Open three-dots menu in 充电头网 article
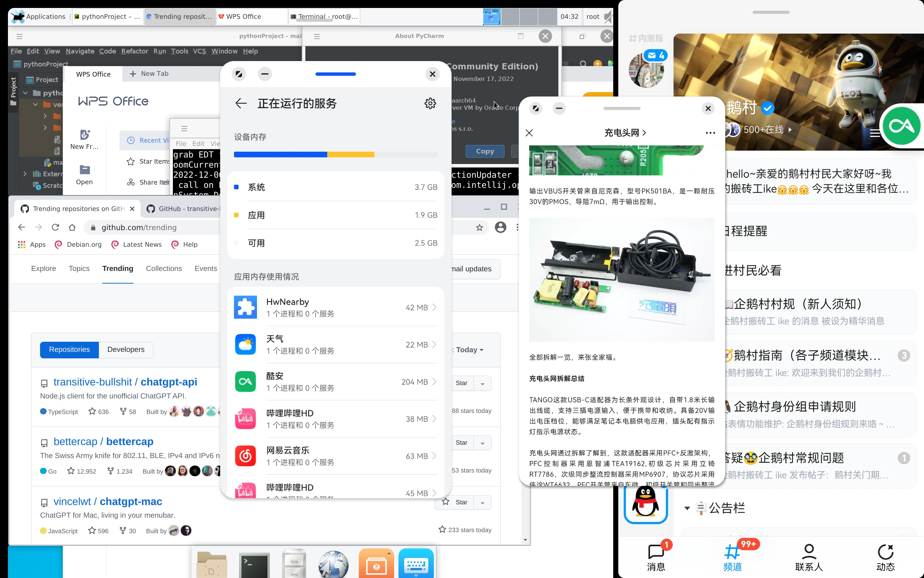 tap(710, 133)
